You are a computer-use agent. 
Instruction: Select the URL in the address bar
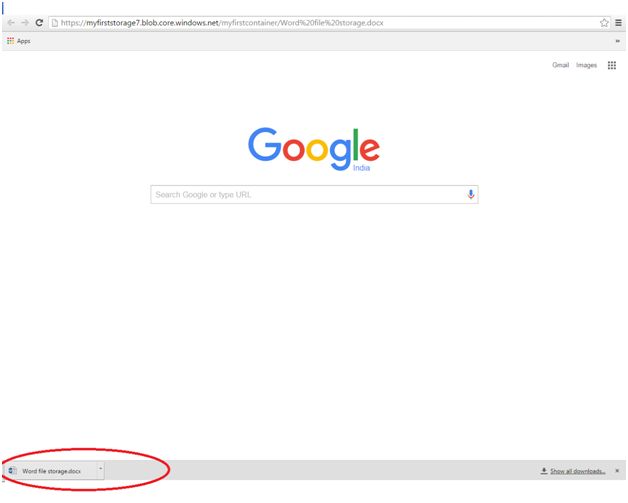click(x=222, y=23)
